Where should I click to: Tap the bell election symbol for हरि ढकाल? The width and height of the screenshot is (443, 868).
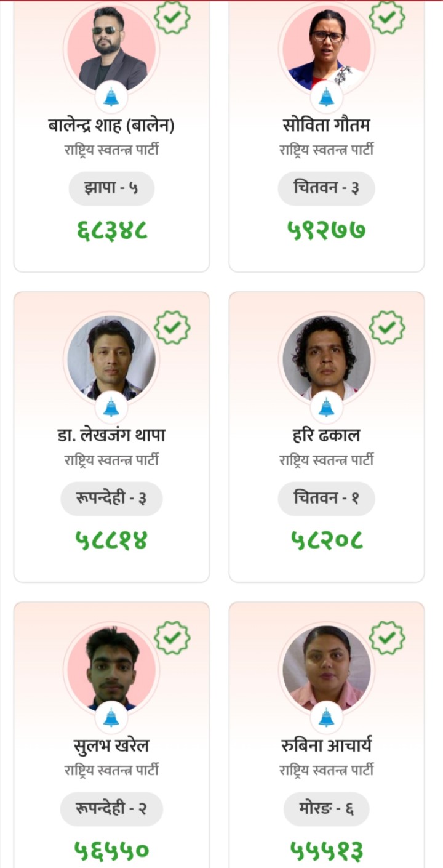pos(326,408)
